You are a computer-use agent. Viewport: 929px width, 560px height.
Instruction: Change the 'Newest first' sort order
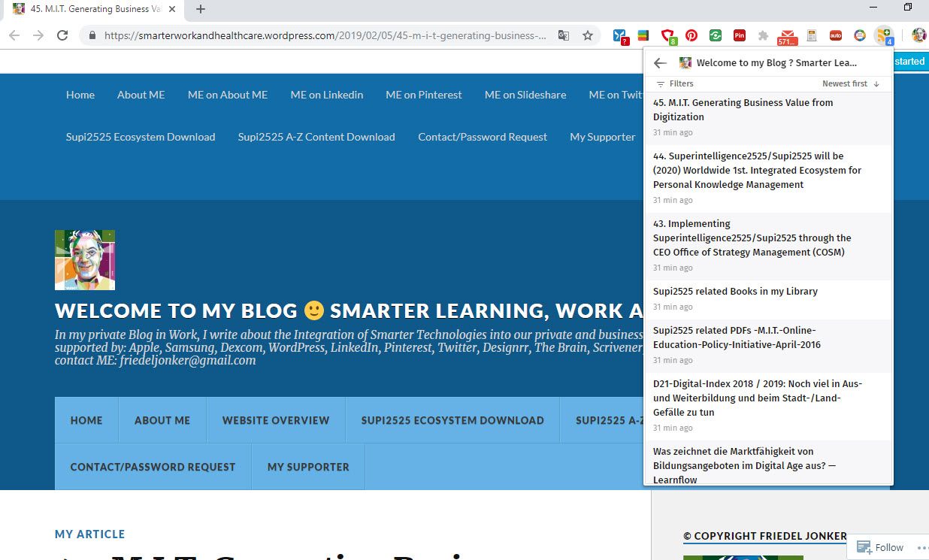tap(850, 83)
